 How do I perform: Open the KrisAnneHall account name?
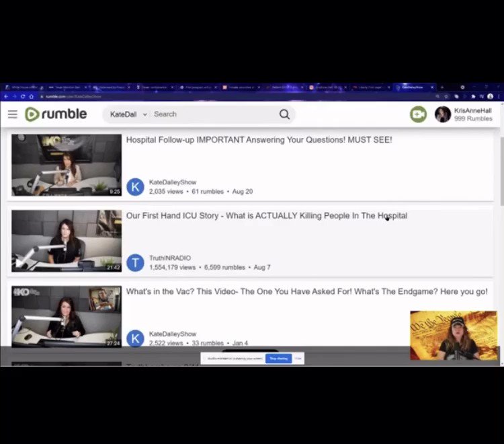[x=473, y=110]
